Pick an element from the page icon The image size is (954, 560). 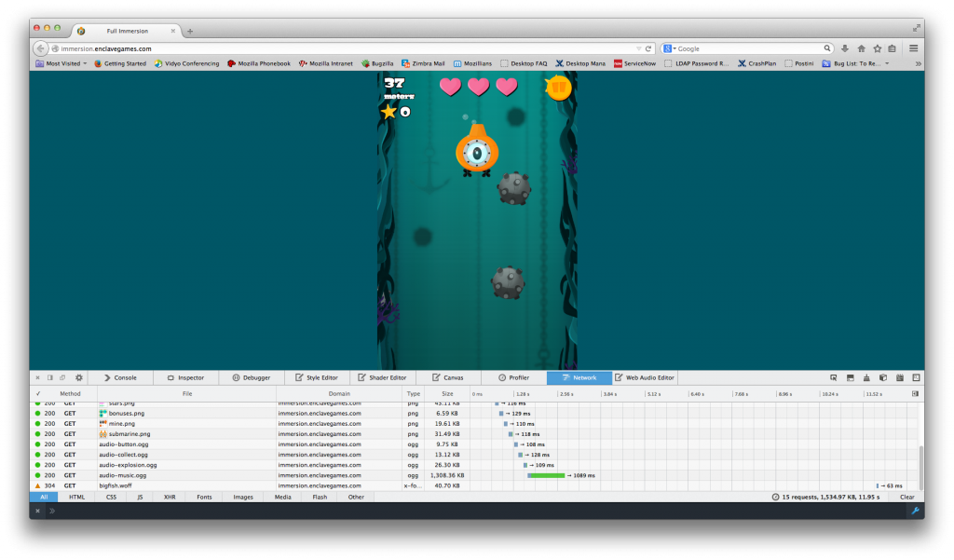[834, 377]
